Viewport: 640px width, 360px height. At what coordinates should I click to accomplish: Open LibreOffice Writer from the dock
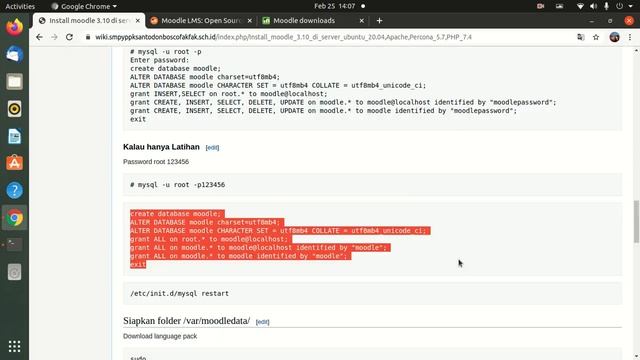click(14, 136)
